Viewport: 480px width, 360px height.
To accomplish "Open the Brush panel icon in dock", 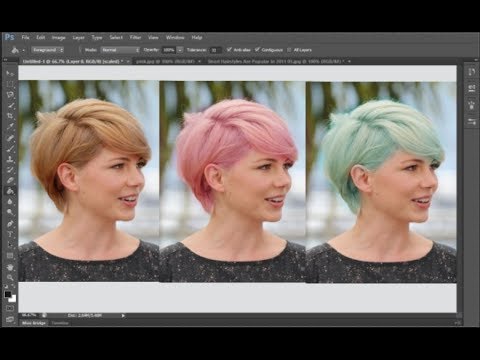I will click(x=472, y=106).
